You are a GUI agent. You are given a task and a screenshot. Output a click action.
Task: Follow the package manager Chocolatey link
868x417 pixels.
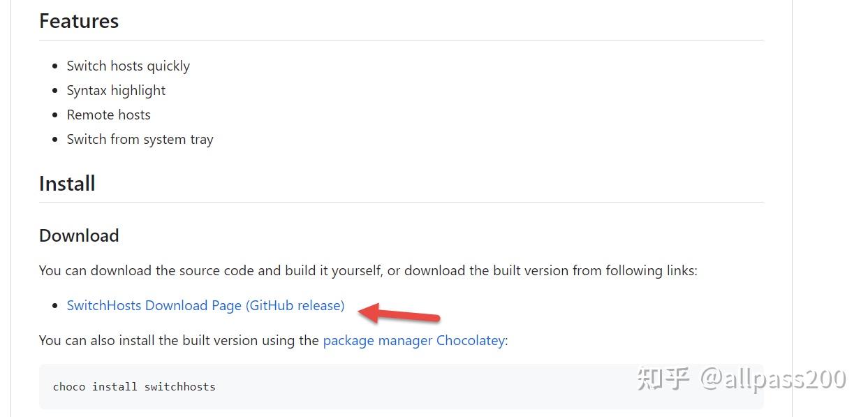(x=413, y=340)
